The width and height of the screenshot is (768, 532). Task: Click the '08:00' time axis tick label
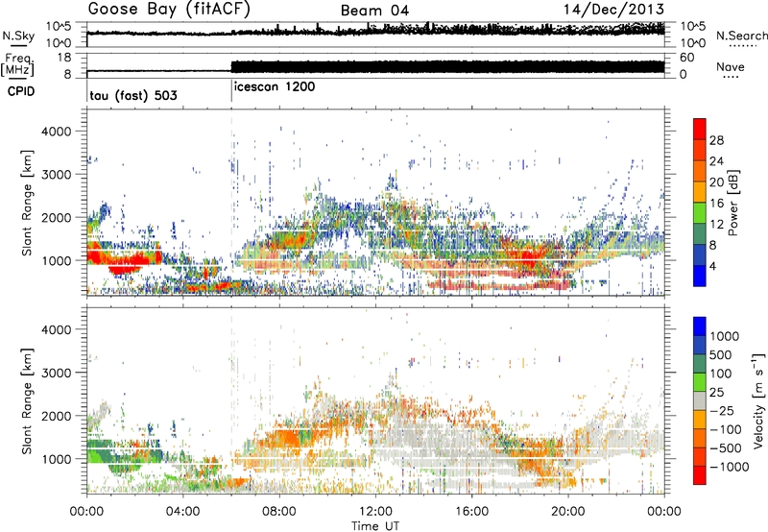click(x=279, y=512)
